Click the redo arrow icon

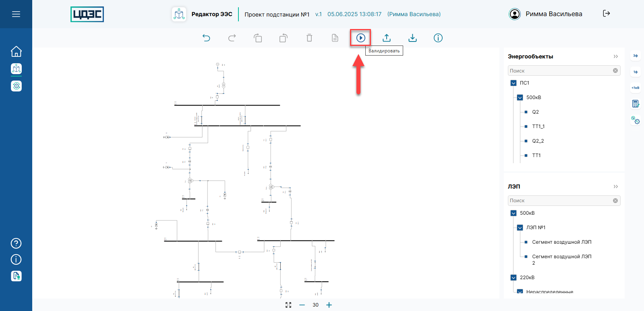coord(232,38)
